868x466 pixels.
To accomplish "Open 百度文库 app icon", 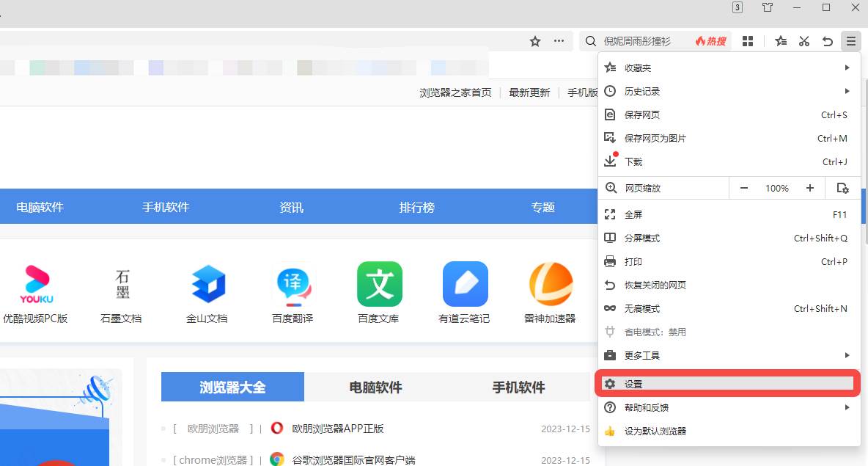I will 379,284.
